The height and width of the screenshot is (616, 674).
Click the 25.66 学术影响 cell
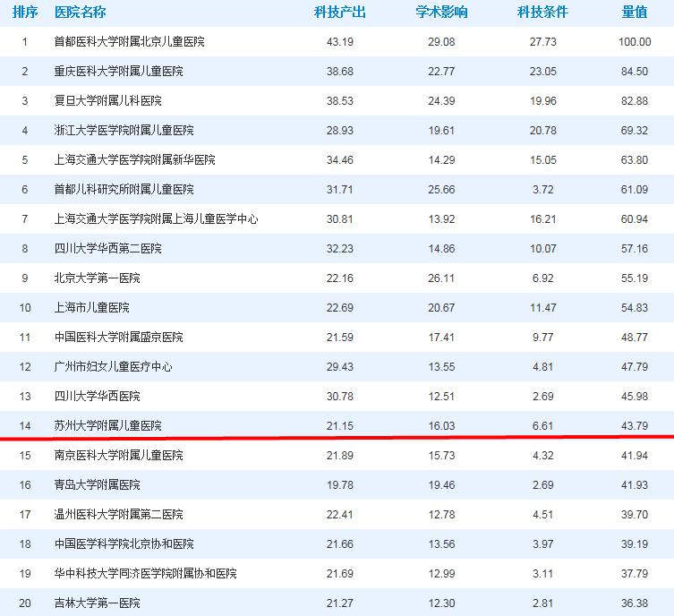[441, 189]
